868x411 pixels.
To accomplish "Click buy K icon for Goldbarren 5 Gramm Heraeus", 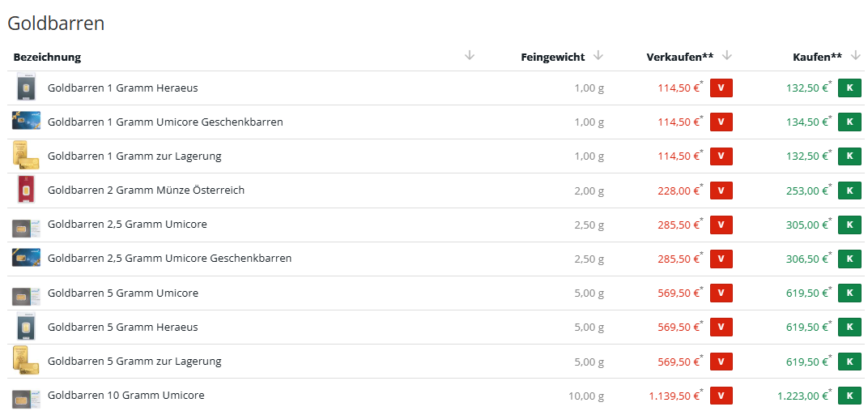I will (x=849, y=328).
